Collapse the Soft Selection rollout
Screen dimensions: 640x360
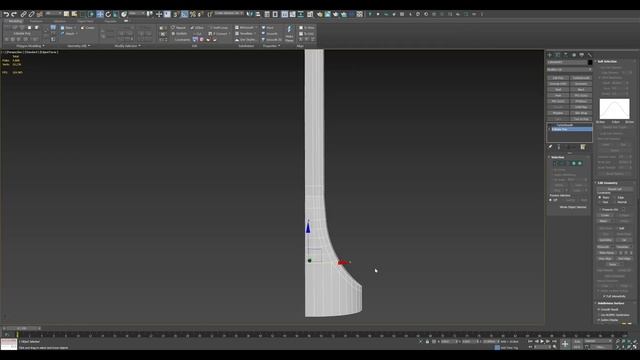tap(607, 61)
